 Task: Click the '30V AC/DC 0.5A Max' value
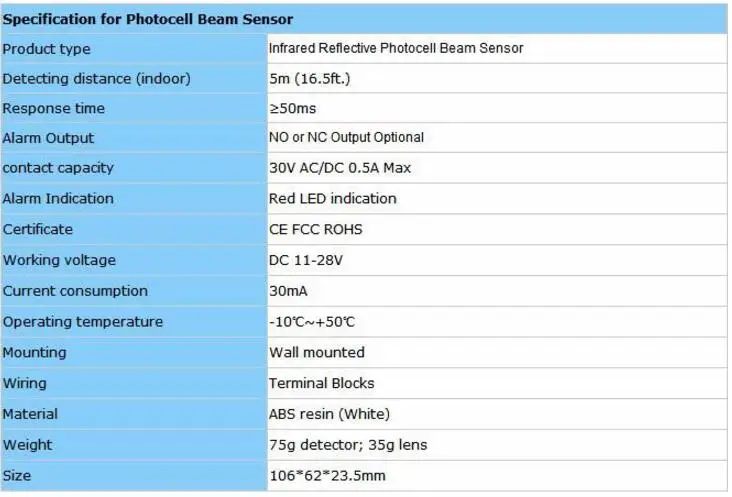point(340,168)
